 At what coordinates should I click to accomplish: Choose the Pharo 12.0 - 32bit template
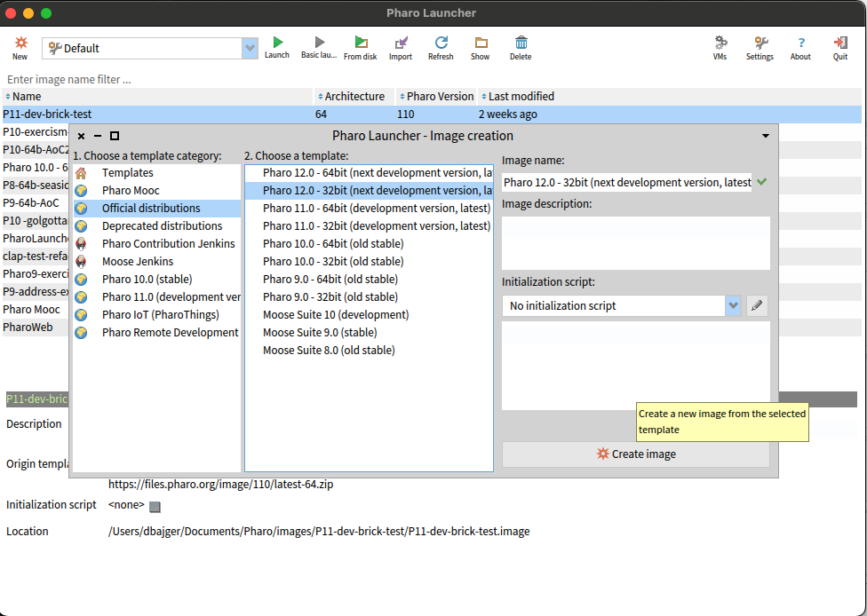pos(369,191)
